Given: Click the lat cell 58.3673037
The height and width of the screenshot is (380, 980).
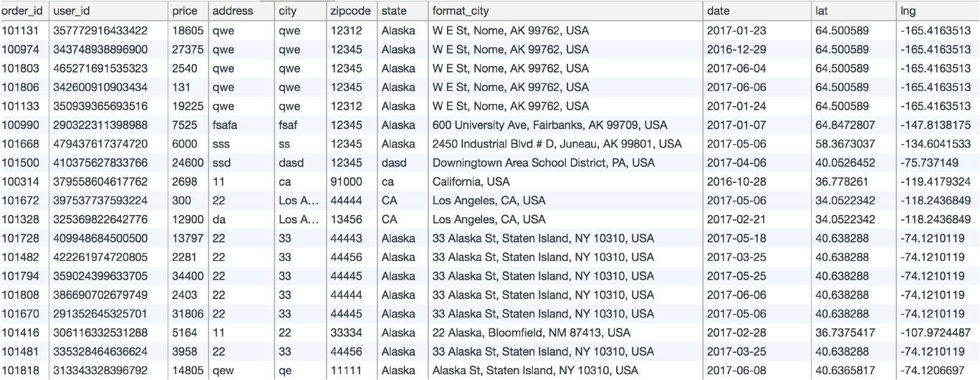Looking at the screenshot, I should point(853,144).
